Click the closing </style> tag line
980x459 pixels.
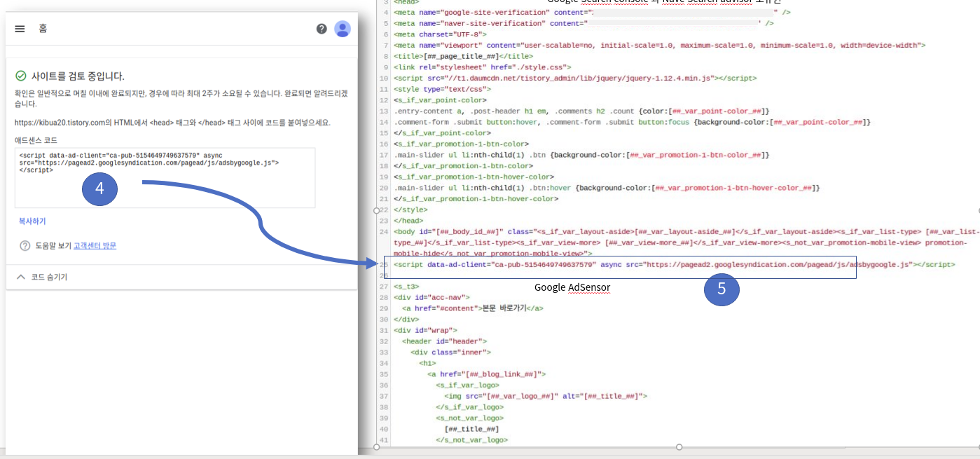tap(410, 210)
